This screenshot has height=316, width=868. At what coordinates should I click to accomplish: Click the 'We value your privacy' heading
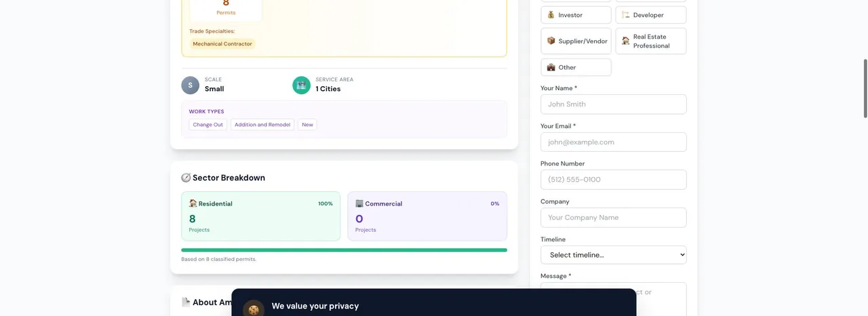pyautogui.click(x=315, y=306)
